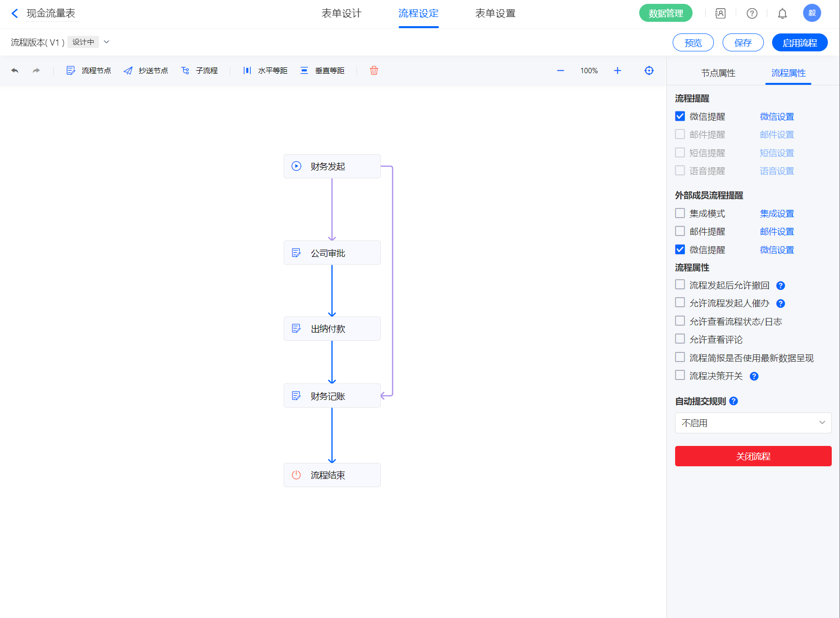The height and width of the screenshot is (618, 840).
Task: Open the 自动提交规则 dropdown
Action: point(753,423)
